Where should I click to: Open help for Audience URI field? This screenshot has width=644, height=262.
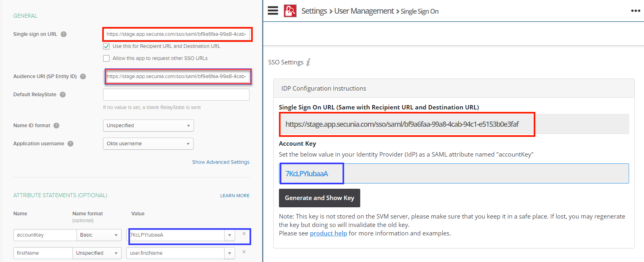(x=83, y=76)
